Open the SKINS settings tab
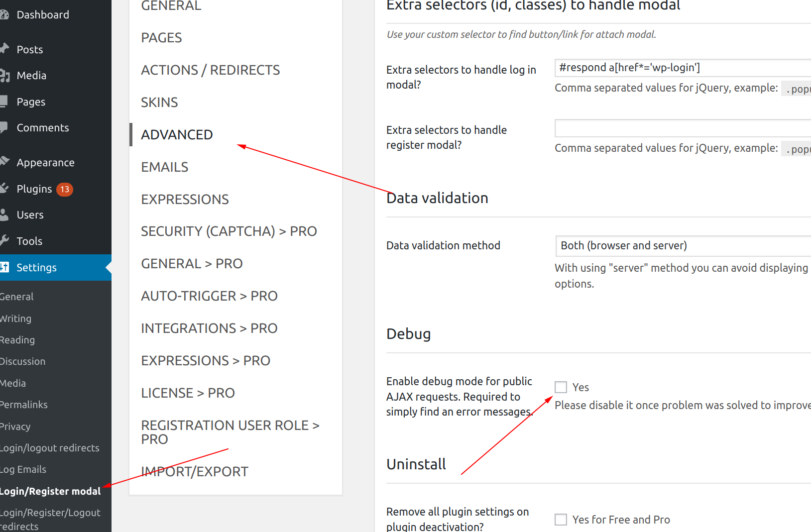Screen dimensions: 811x532 (x=159, y=102)
